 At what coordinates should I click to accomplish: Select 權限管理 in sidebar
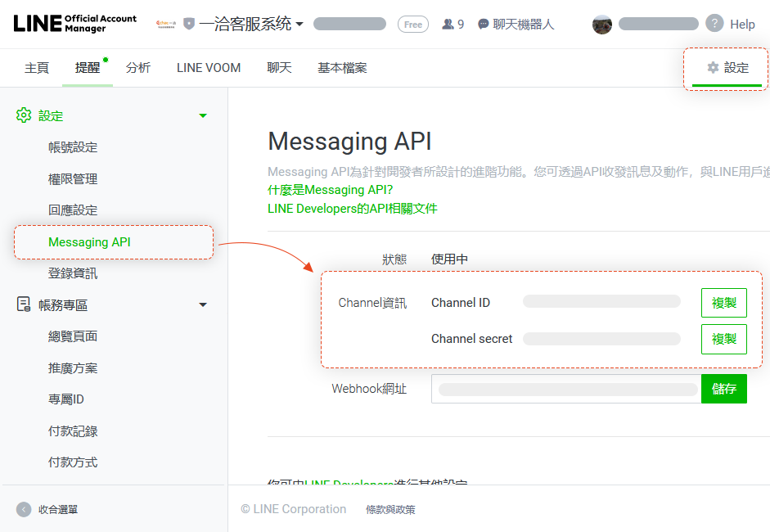(x=73, y=178)
